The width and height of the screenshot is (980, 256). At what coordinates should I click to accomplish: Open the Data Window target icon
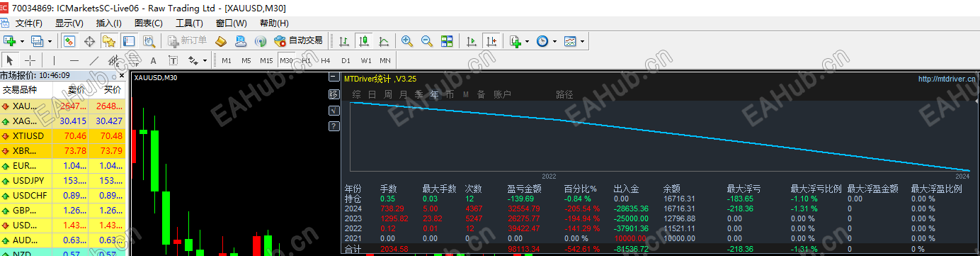[x=89, y=40]
